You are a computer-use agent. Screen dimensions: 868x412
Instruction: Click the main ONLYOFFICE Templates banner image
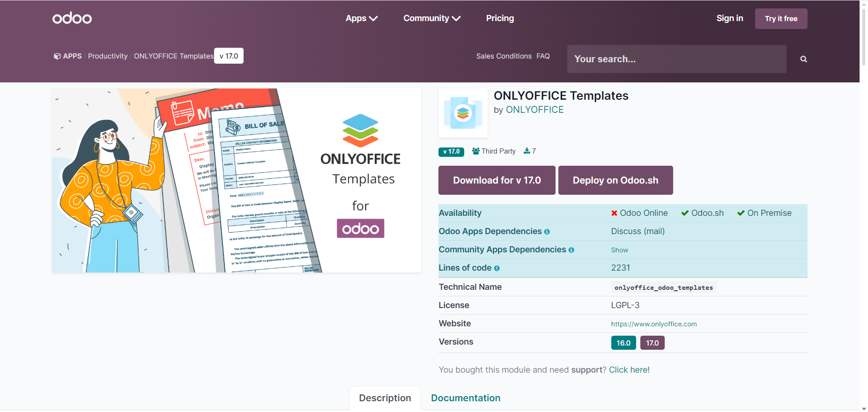click(x=236, y=180)
